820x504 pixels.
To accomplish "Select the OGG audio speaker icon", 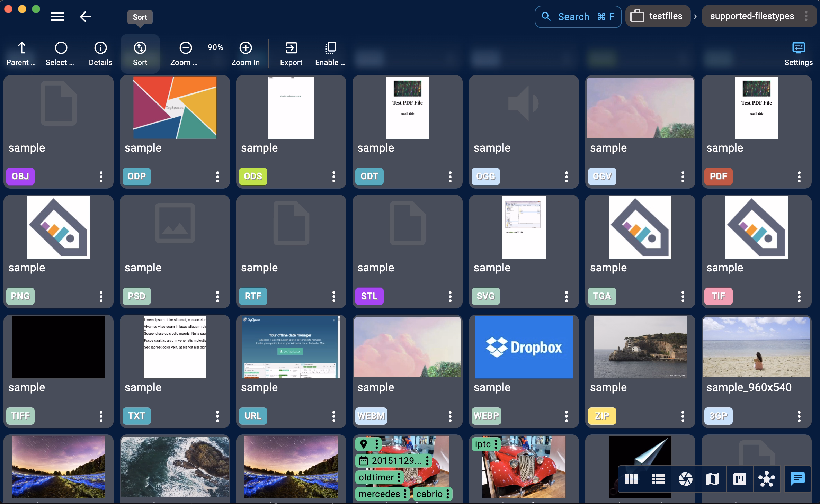I will (x=524, y=103).
